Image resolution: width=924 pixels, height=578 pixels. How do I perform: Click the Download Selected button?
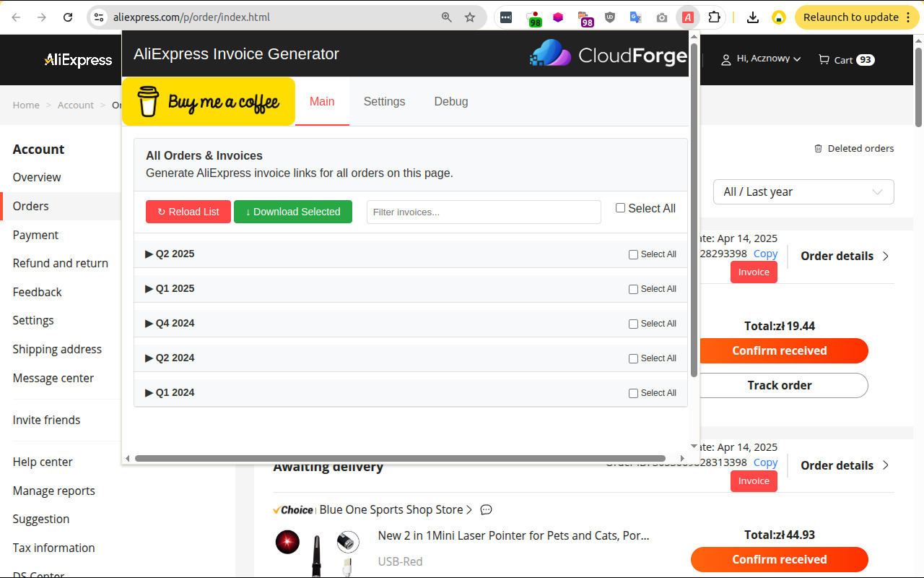click(293, 212)
